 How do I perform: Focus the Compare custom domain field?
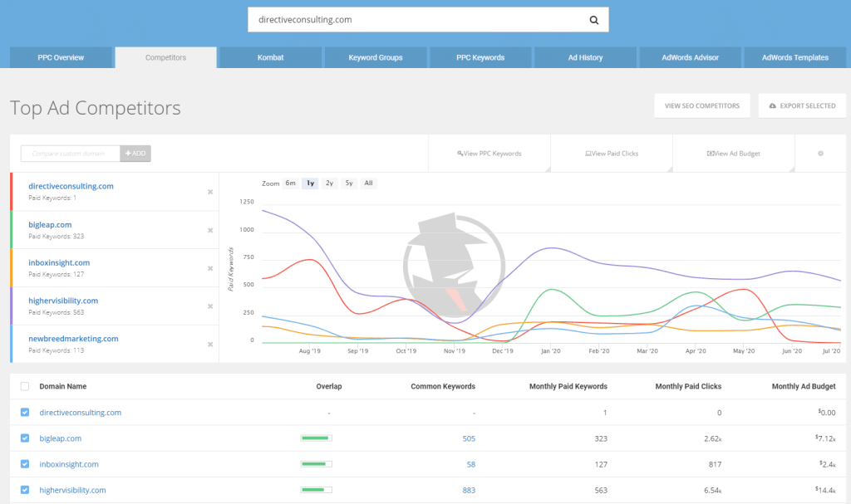pos(70,154)
